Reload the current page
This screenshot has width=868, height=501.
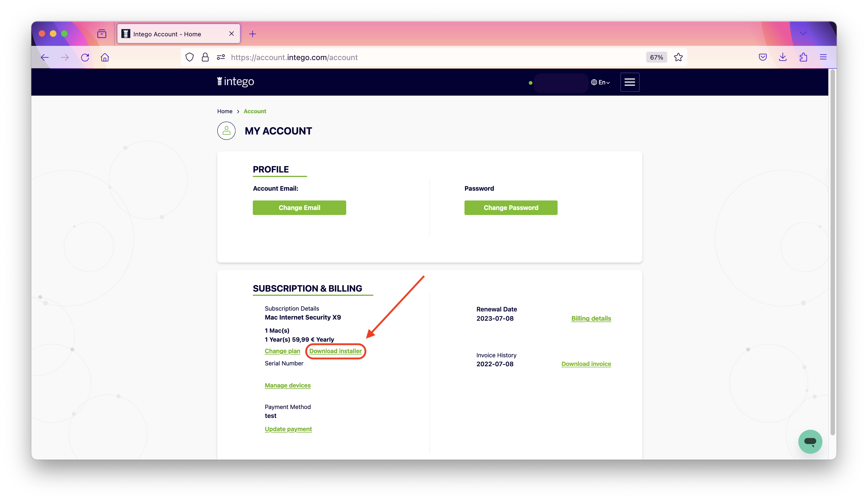point(85,58)
